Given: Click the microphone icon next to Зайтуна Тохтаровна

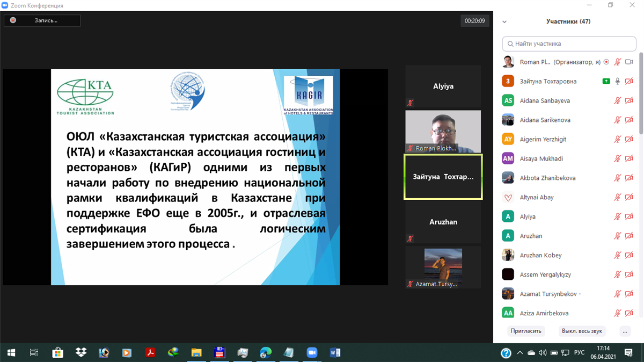Looking at the screenshot, I should 618,81.
